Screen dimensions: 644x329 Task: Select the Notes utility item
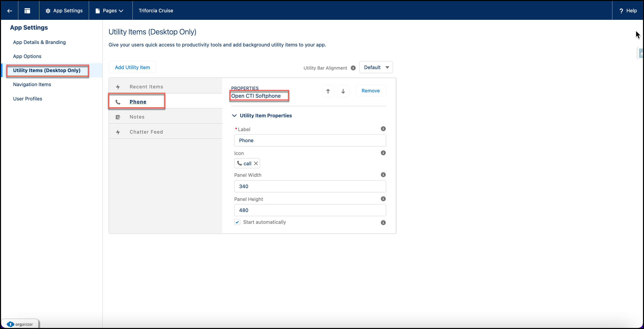point(166,117)
